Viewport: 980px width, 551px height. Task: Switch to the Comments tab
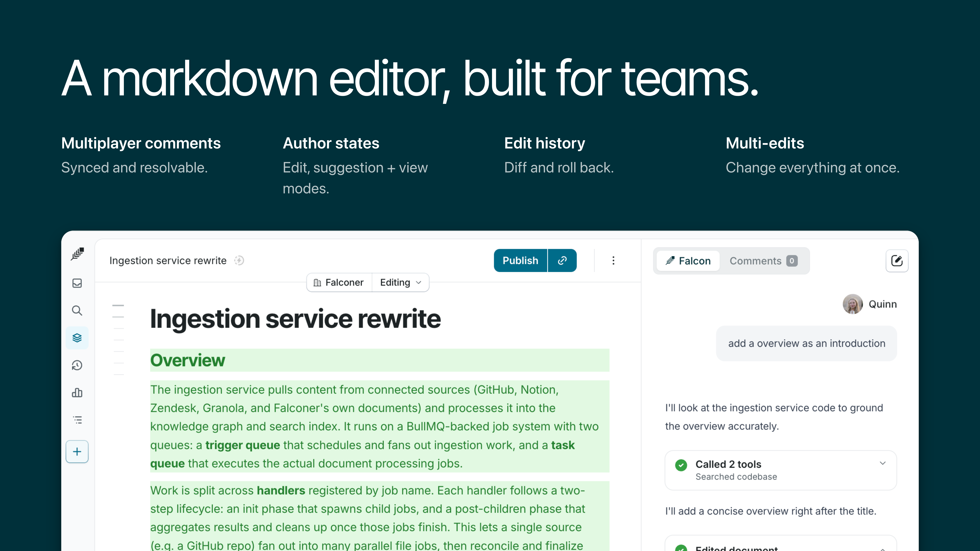coord(764,261)
